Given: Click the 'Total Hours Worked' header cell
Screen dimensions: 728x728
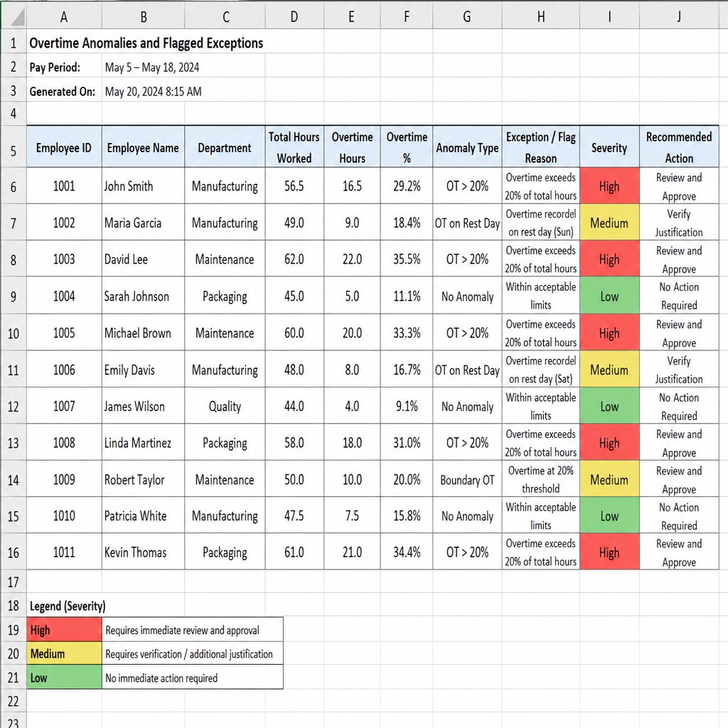Looking at the screenshot, I should click(x=294, y=146).
